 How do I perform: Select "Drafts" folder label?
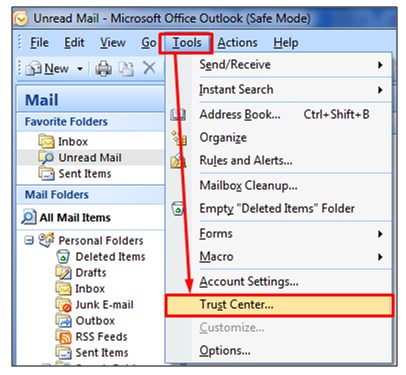click(x=91, y=273)
